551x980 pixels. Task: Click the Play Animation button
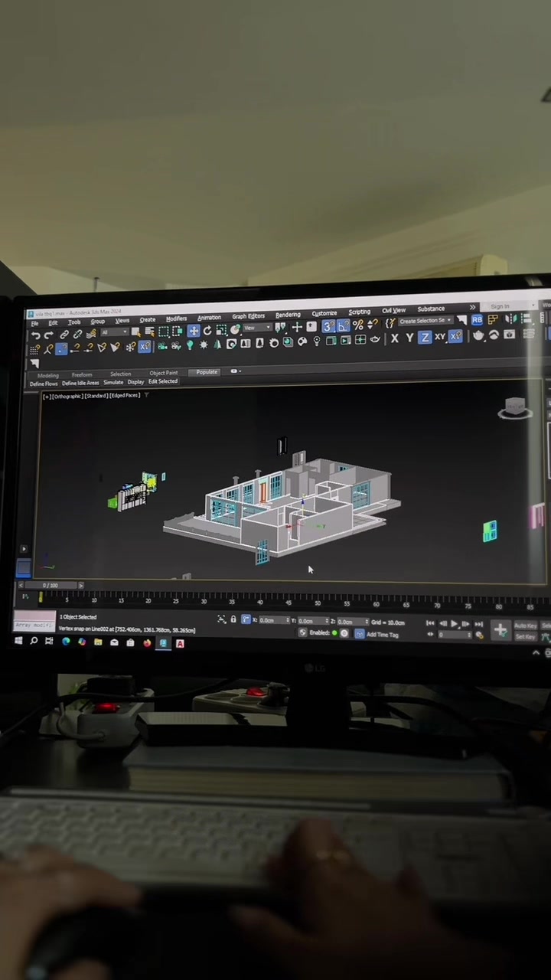pos(454,624)
